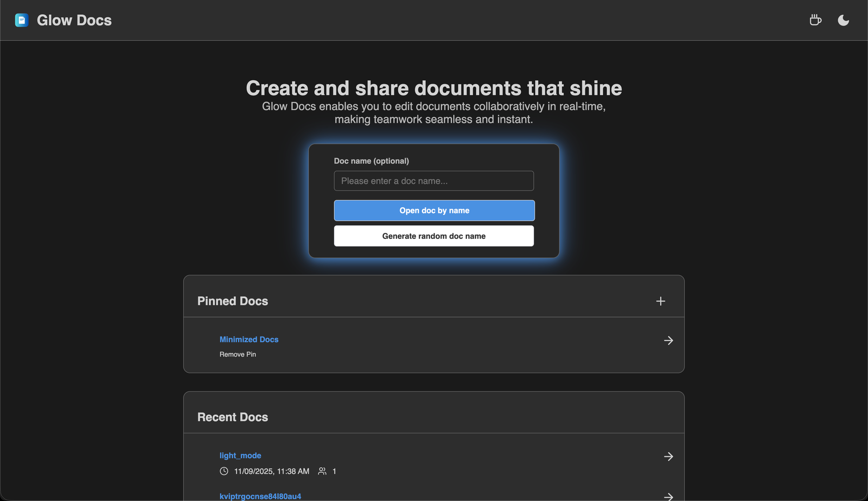868x501 pixels.
Task: Click the Pinned Docs section heading
Action: coord(233,301)
